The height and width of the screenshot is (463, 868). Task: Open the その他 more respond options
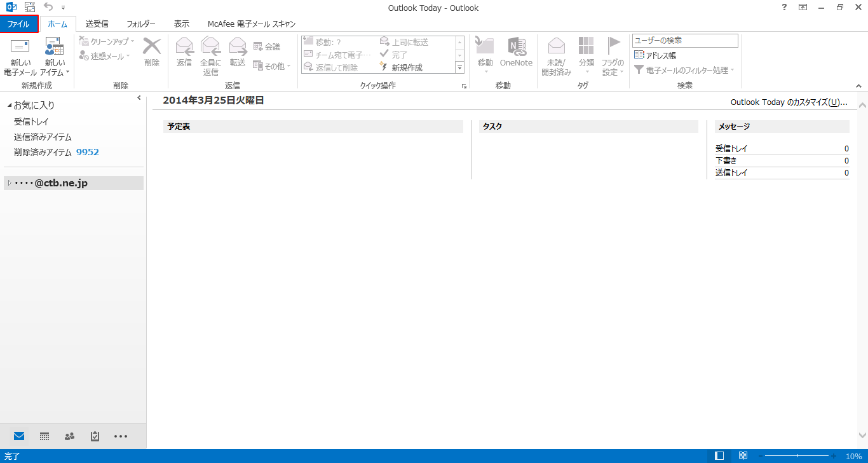(272, 66)
